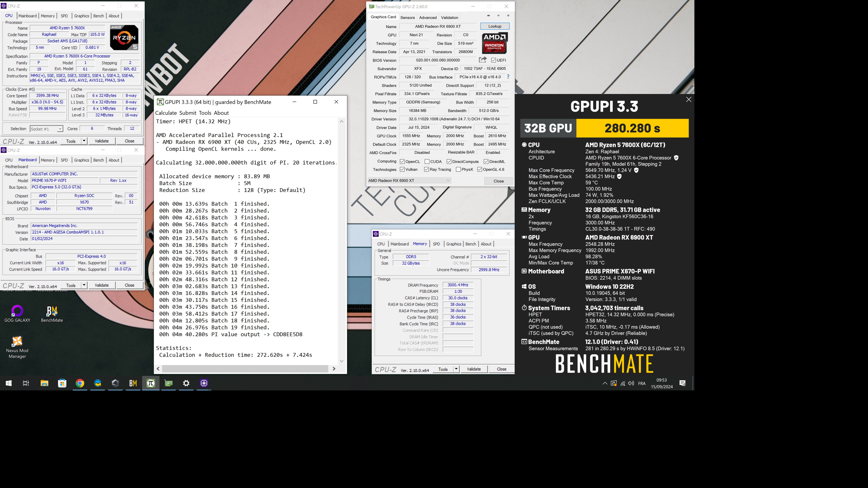This screenshot has width=868, height=488.
Task: Open Bench tab in top CPU-Z window
Action: 98,16
